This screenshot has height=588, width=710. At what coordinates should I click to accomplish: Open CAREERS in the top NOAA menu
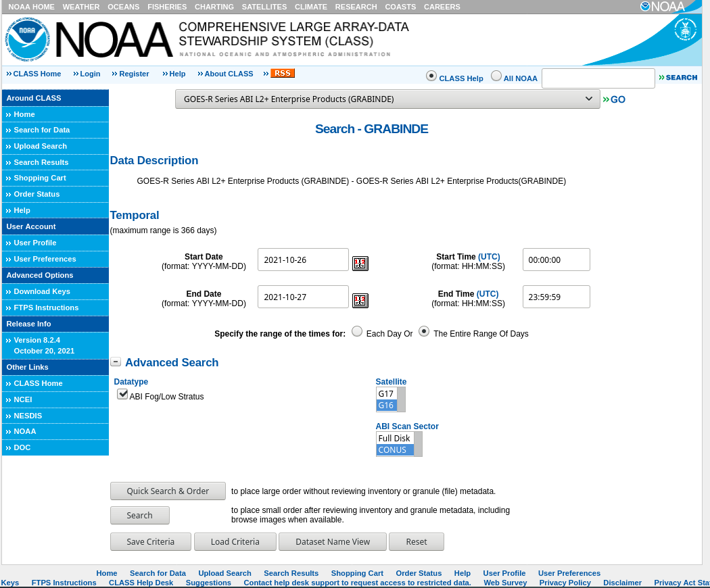pyautogui.click(x=442, y=7)
